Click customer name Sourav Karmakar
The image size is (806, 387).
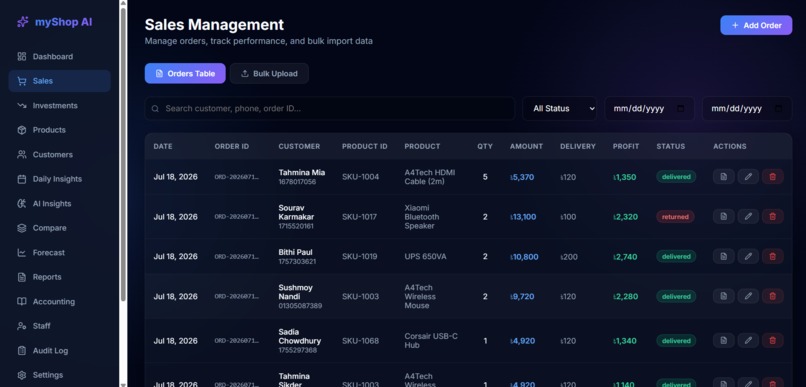(296, 212)
